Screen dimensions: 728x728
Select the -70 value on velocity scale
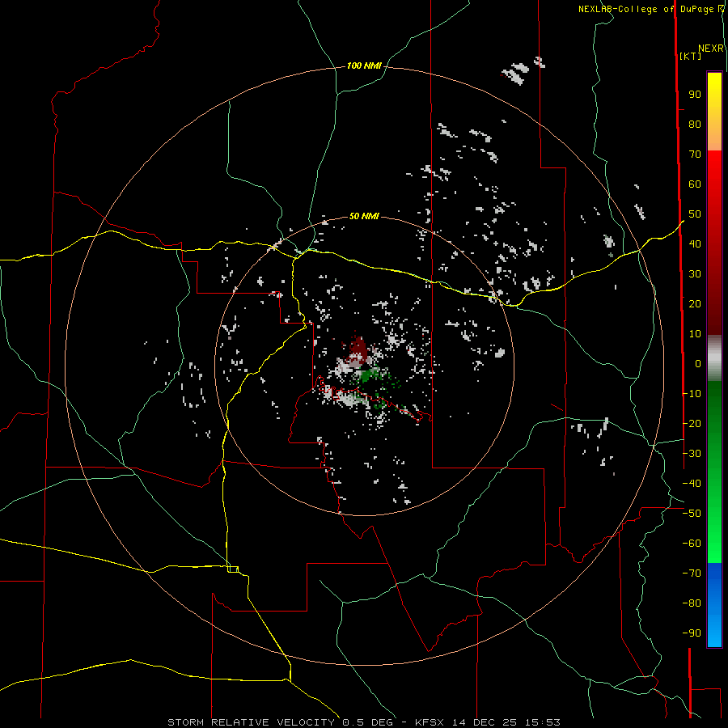click(x=692, y=574)
